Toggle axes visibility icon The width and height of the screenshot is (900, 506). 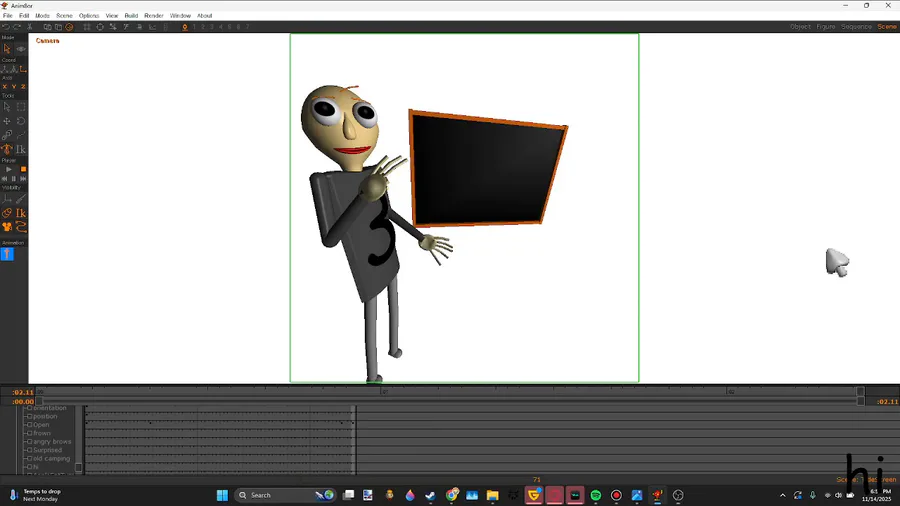coord(7,199)
